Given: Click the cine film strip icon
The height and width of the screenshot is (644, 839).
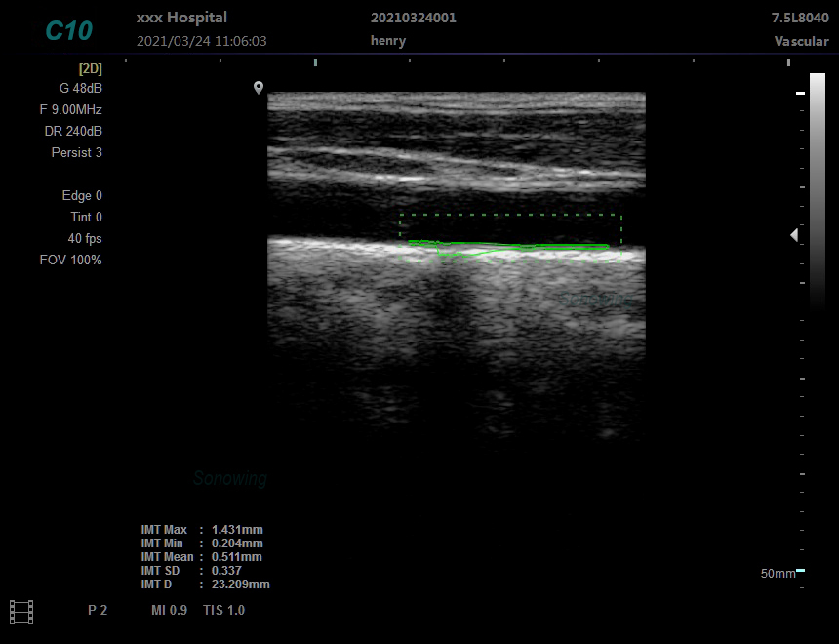Looking at the screenshot, I should (21, 612).
